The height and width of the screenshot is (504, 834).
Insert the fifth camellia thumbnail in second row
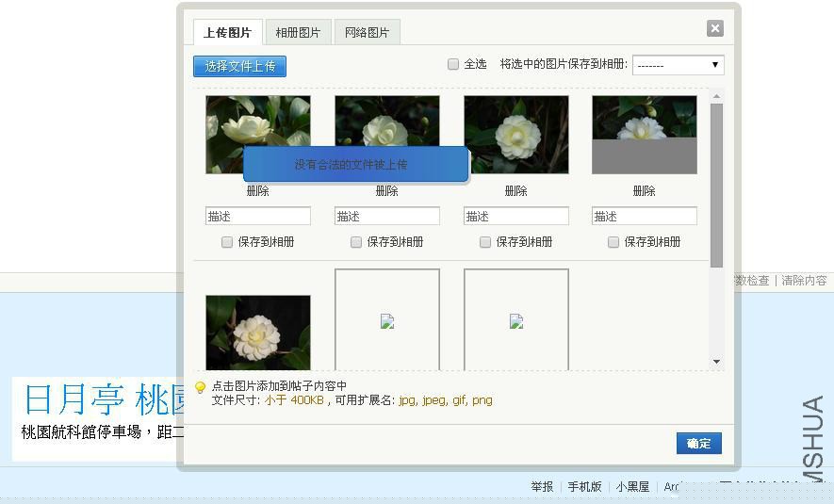tap(258, 333)
